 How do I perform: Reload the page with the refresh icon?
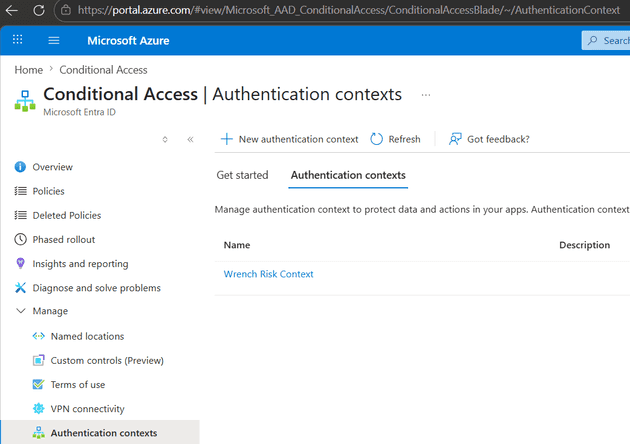coord(39,10)
